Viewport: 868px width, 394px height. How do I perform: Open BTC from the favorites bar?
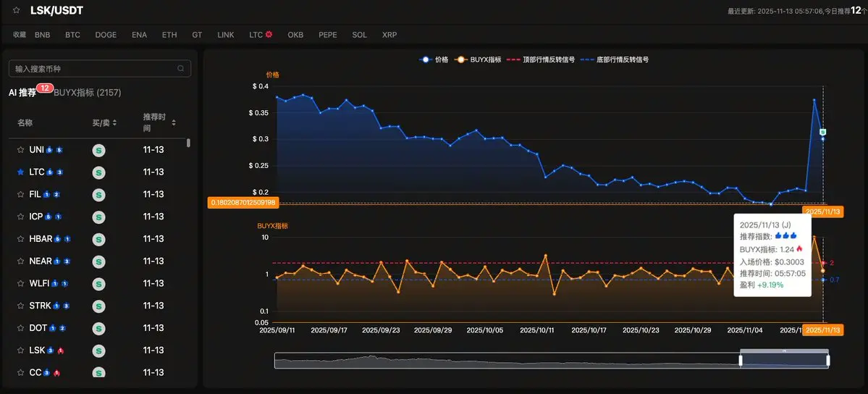point(72,35)
